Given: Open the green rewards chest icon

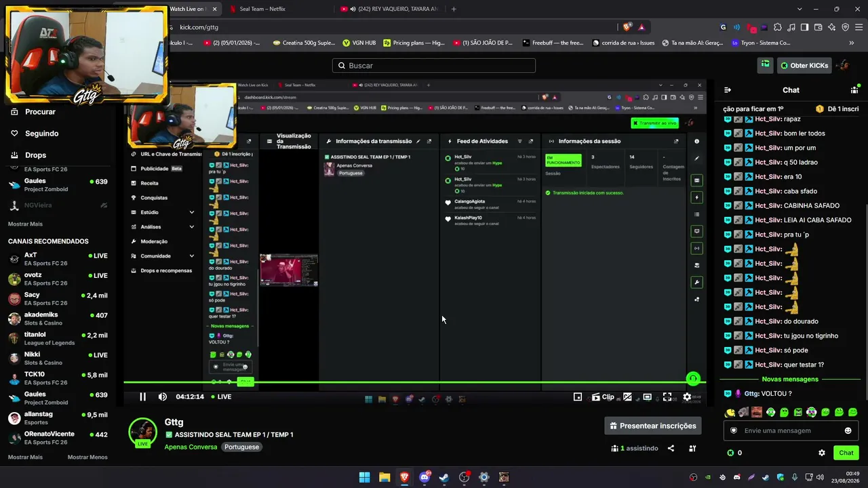Looking at the screenshot, I should (765, 65).
